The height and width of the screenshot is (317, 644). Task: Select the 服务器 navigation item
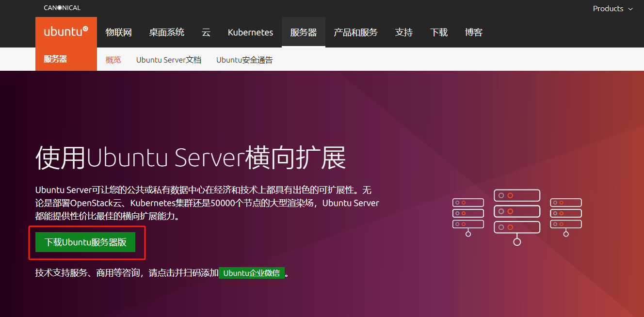[304, 32]
